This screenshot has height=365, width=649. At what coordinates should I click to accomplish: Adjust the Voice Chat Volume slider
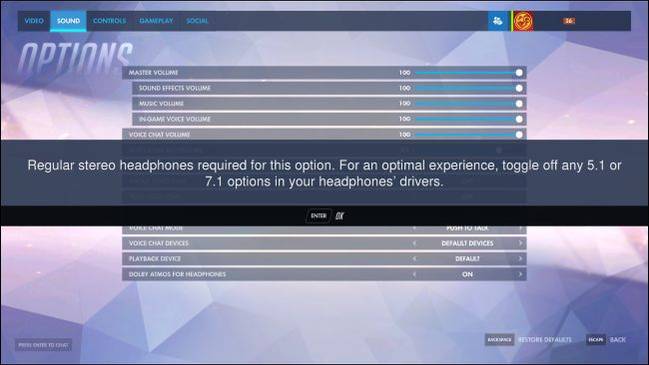point(469,134)
